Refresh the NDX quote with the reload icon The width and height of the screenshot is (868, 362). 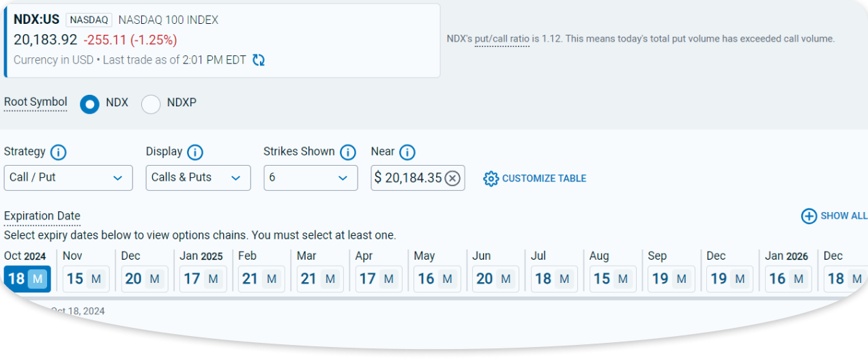(259, 60)
